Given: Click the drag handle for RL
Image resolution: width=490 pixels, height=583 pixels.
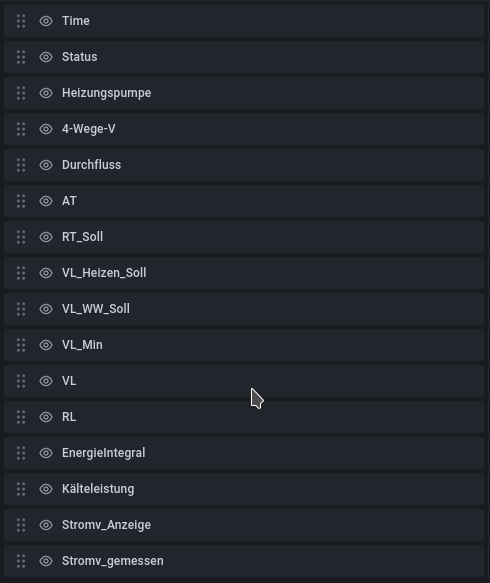Looking at the screenshot, I should tap(21, 417).
